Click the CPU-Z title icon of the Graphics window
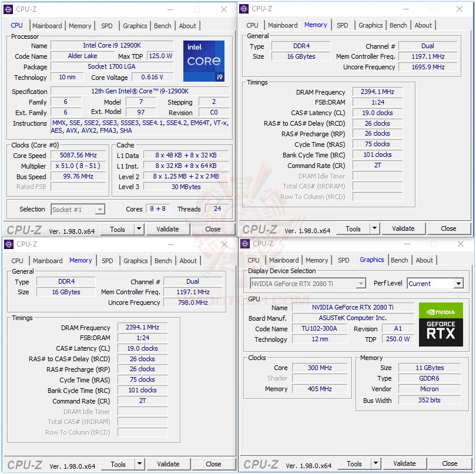 tap(244, 244)
